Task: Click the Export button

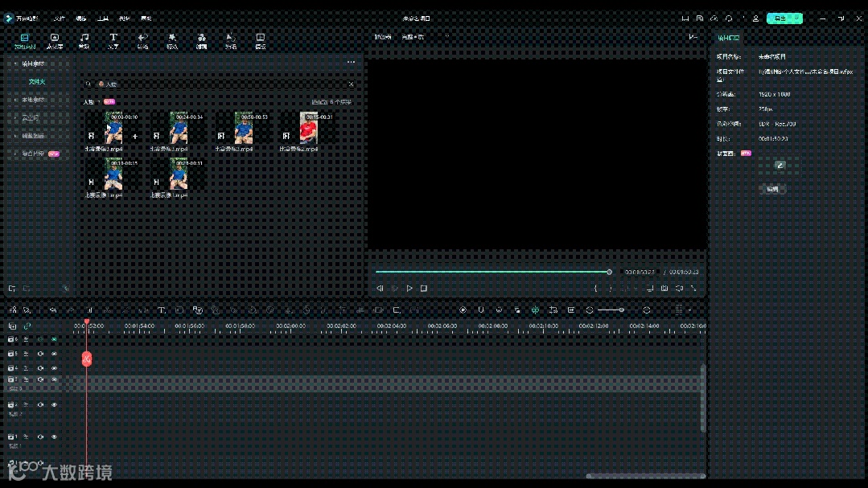Action: click(780, 18)
